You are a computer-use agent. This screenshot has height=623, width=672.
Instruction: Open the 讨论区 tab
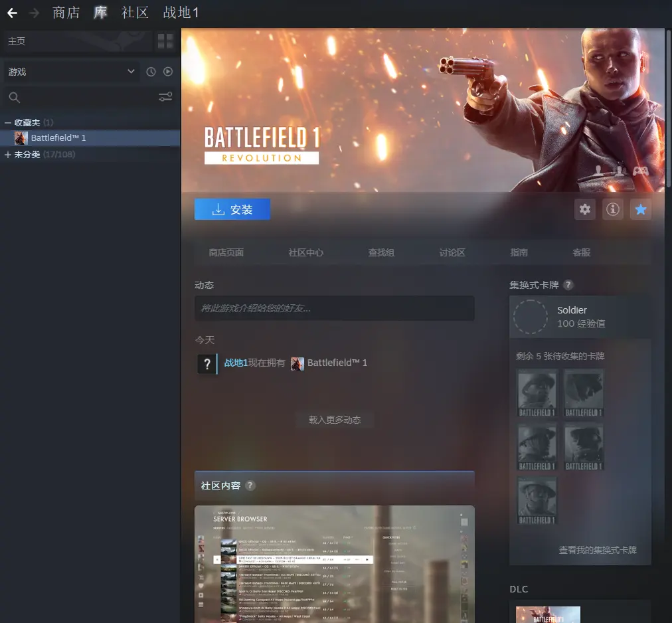452,252
